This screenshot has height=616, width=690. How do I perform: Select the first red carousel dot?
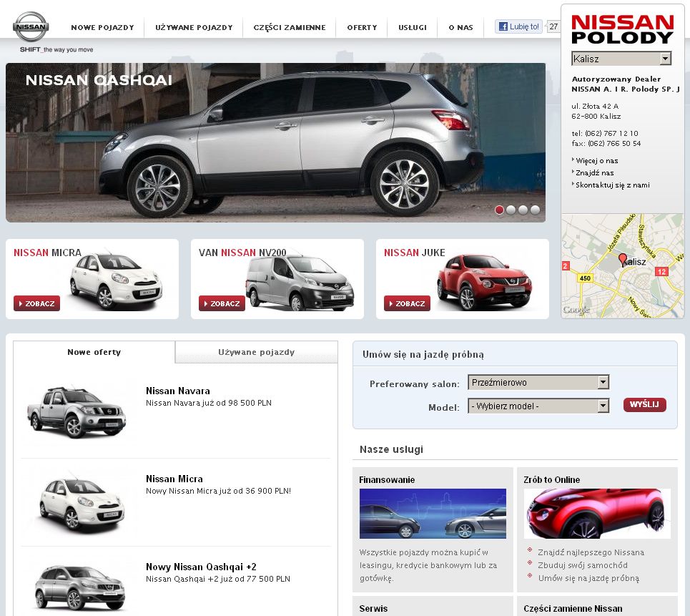(x=499, y=210)
